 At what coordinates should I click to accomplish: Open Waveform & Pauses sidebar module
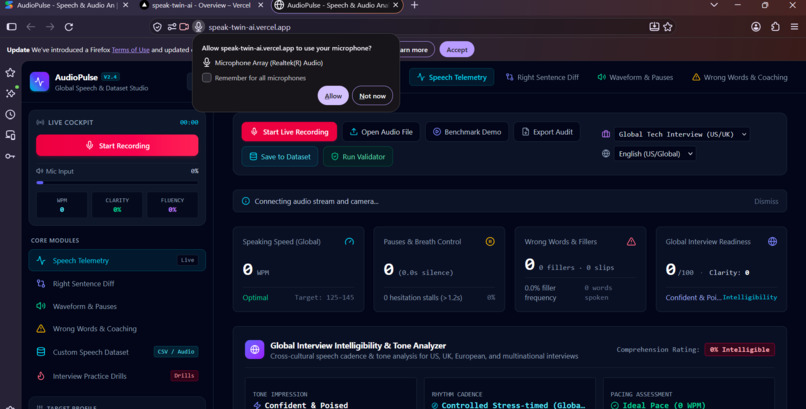pyautogui.click(x=117, y=306)
